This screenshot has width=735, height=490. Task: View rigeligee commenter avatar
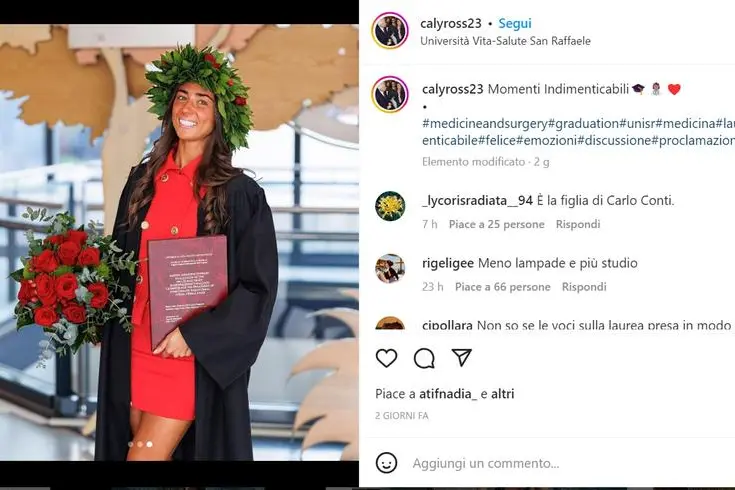tap(390, 269)
